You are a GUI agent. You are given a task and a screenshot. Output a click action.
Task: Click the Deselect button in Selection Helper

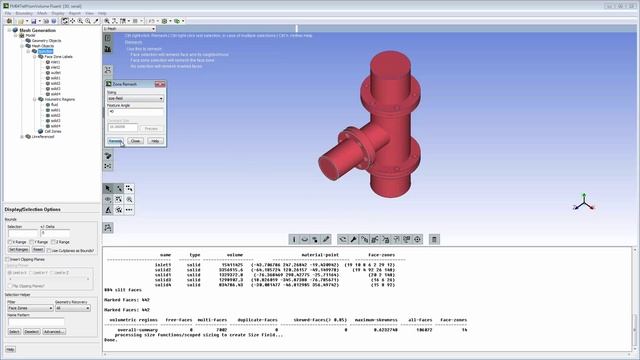click(31, 332)
